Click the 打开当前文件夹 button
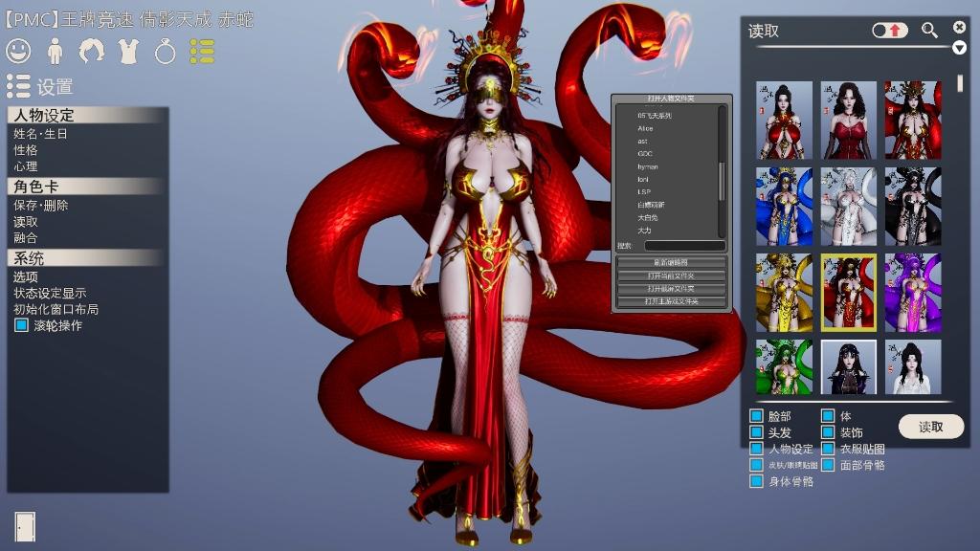Viewport: 980px width, 551px height. click(671, 275)
